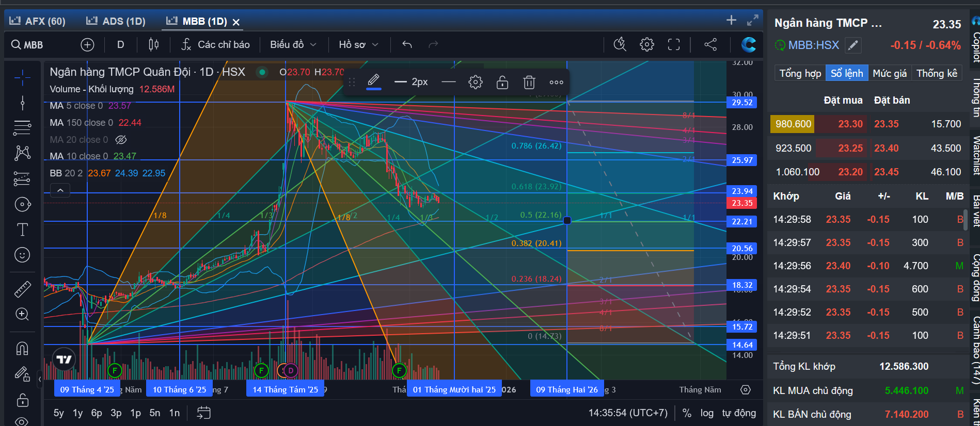Select the Text annotation tool
Screen dimensions: 980x426
pyautogui.click(x=22, y=230)
